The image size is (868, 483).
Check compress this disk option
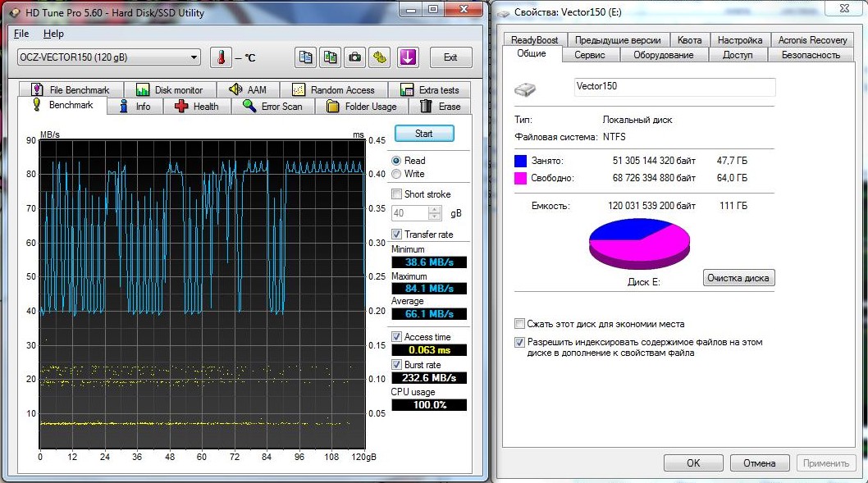pos(519,324)
